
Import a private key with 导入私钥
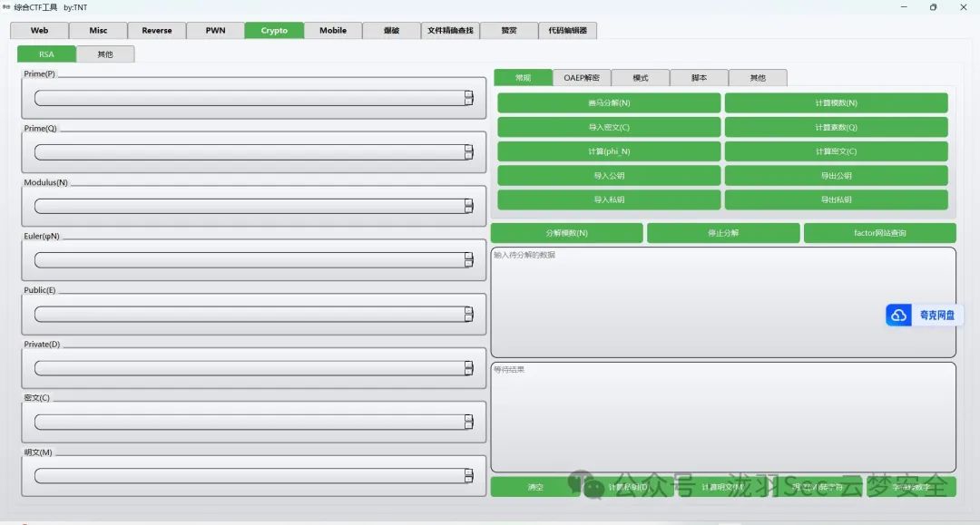(x=610, y=199)
